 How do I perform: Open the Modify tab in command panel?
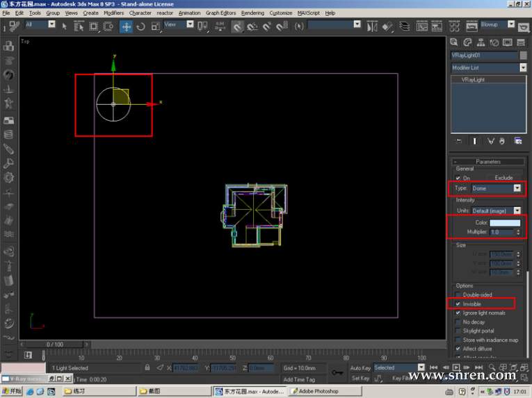click(x=468, y=42)
